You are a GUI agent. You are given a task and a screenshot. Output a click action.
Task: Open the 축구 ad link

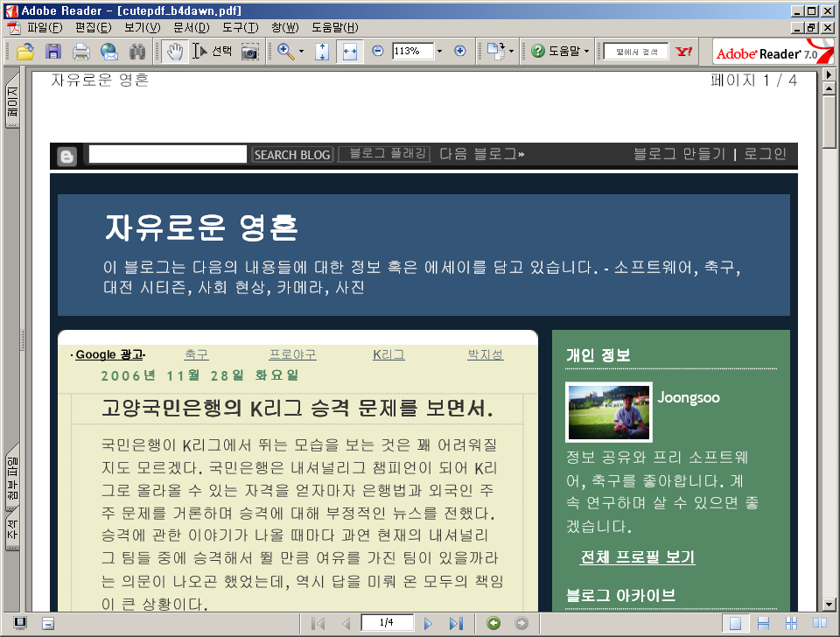197,354
